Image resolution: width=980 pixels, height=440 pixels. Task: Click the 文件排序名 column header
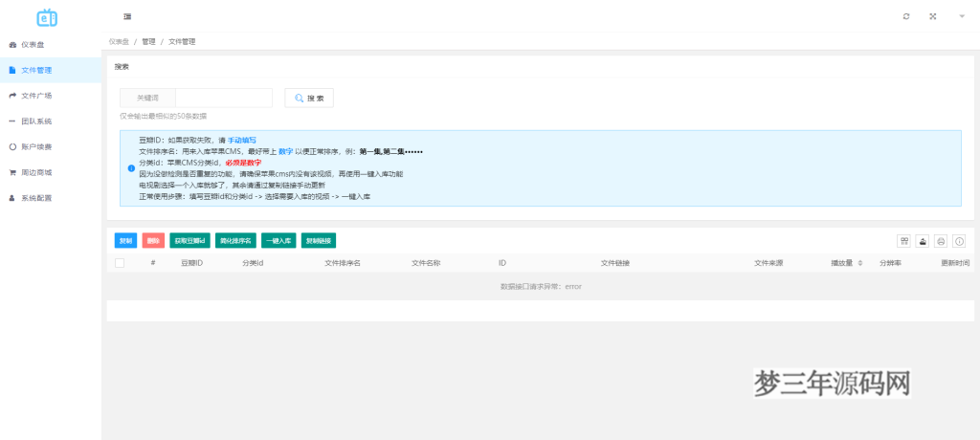pyautogui.click(x=343, y=263)
